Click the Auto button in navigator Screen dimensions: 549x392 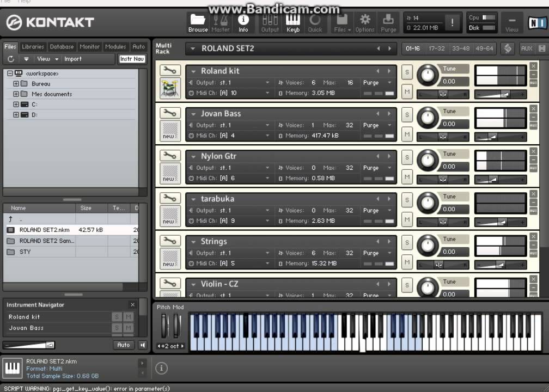(x=123, y=345)
